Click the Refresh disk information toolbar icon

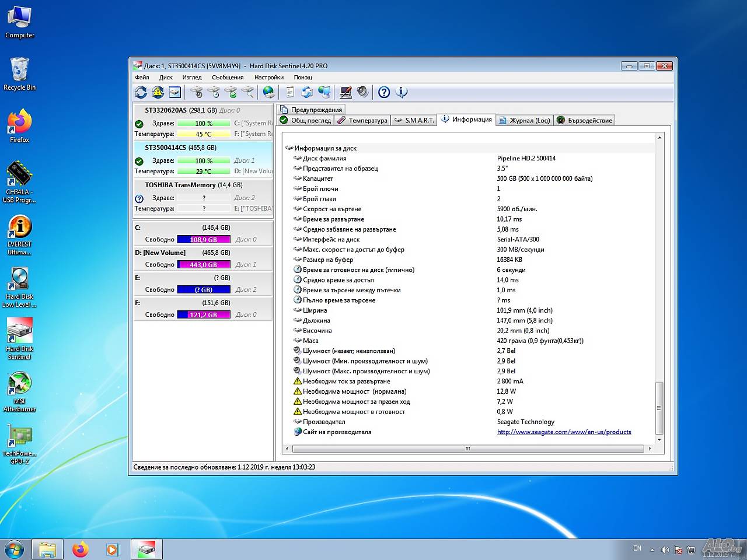pyautogui.click(x=141, y=92)
